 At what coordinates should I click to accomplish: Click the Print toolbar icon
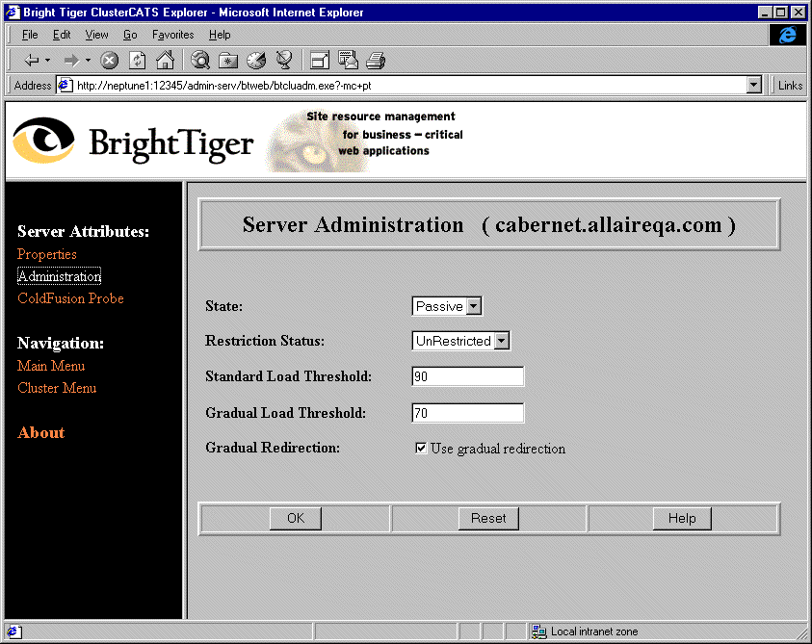[x=376, y=60]
